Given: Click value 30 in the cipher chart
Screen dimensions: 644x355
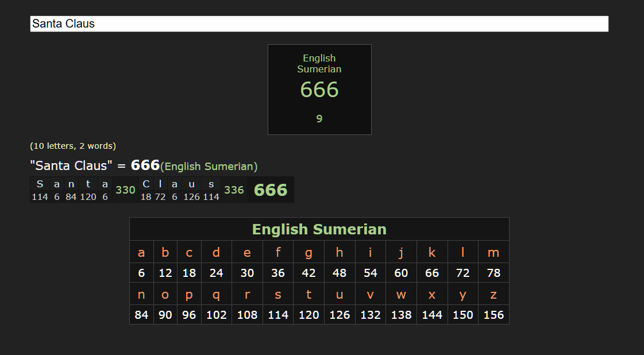Looking at the screenshot, I should [x=247, y=273].
